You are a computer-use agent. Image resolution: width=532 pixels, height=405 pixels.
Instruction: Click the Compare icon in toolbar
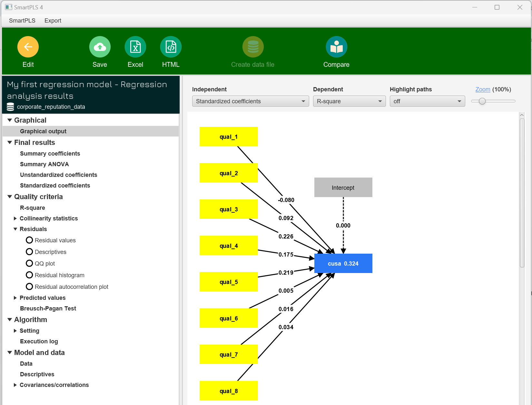(336, 47)
